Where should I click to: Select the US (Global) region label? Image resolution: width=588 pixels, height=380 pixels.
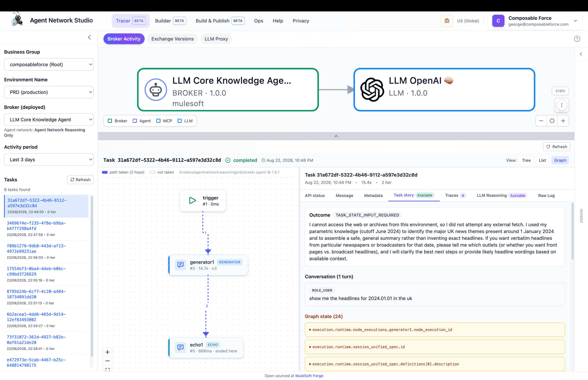coord(468,21)
